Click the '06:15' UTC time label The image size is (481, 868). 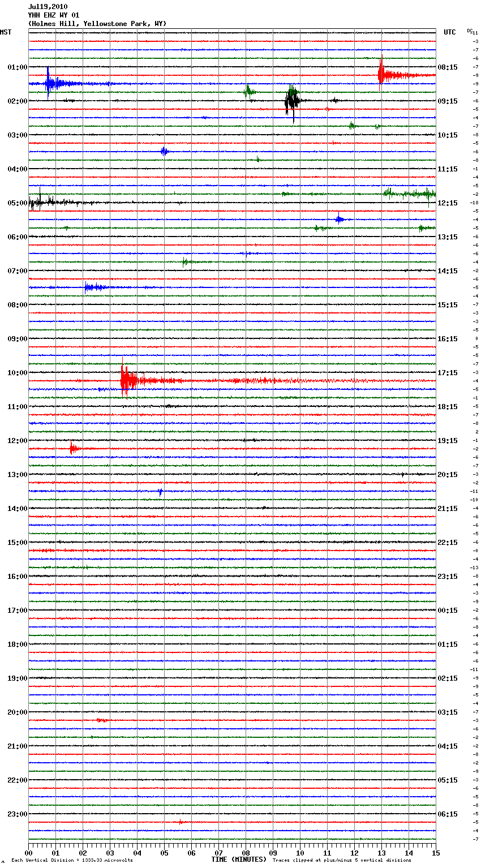pyautogui.click(x=448, y=814)
